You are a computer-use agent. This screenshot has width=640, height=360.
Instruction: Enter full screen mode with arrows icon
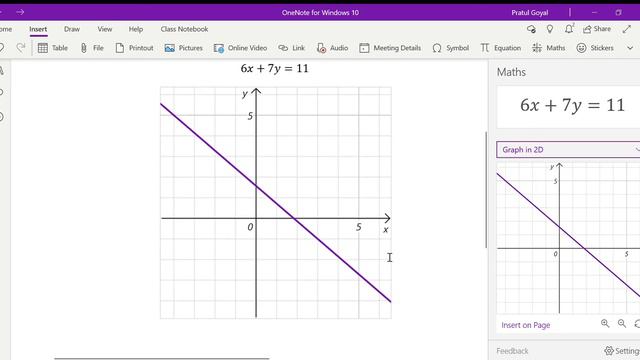[627, 29]
